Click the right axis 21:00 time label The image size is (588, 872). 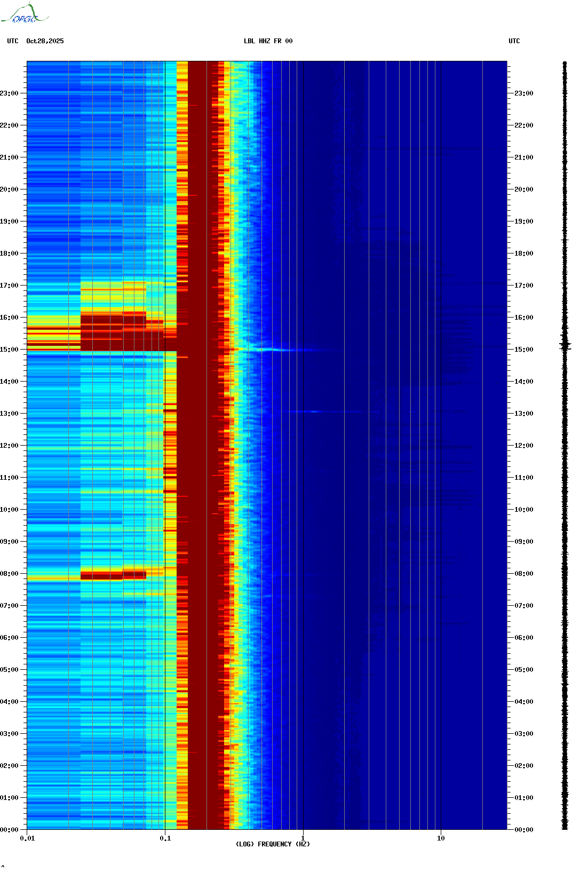pyautogui.click(x=524, y=157)
